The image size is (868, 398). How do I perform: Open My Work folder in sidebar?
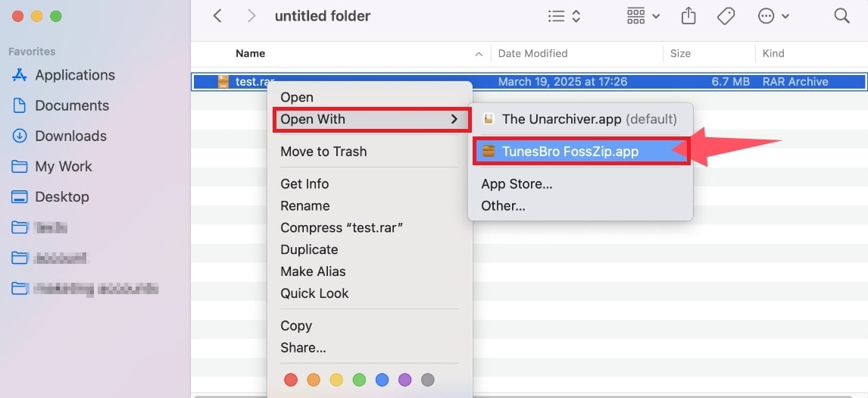(x=64, y=166)
